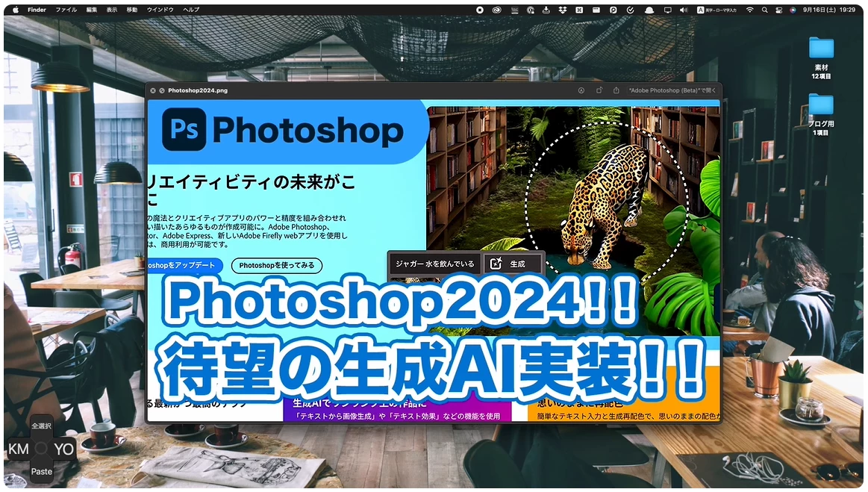
Task: Open the 移動 menu
Action: pos(132,10)
